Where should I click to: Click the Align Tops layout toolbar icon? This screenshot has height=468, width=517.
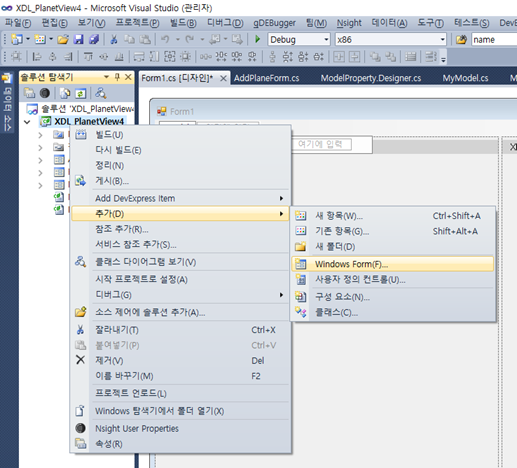pos(88,57)
